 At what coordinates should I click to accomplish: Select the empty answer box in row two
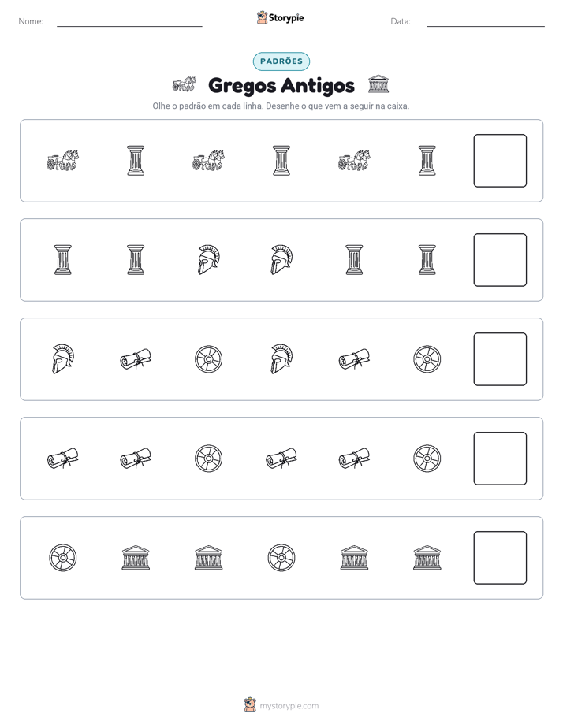tap(500, 260)
